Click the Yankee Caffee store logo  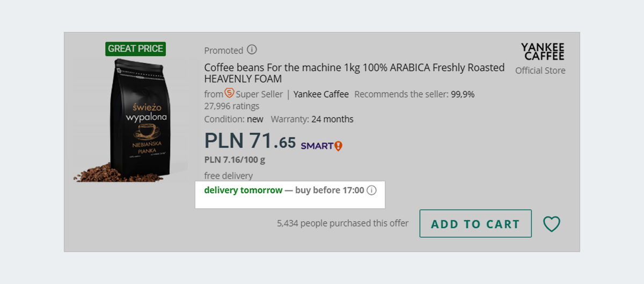click(x=543, y=52)
